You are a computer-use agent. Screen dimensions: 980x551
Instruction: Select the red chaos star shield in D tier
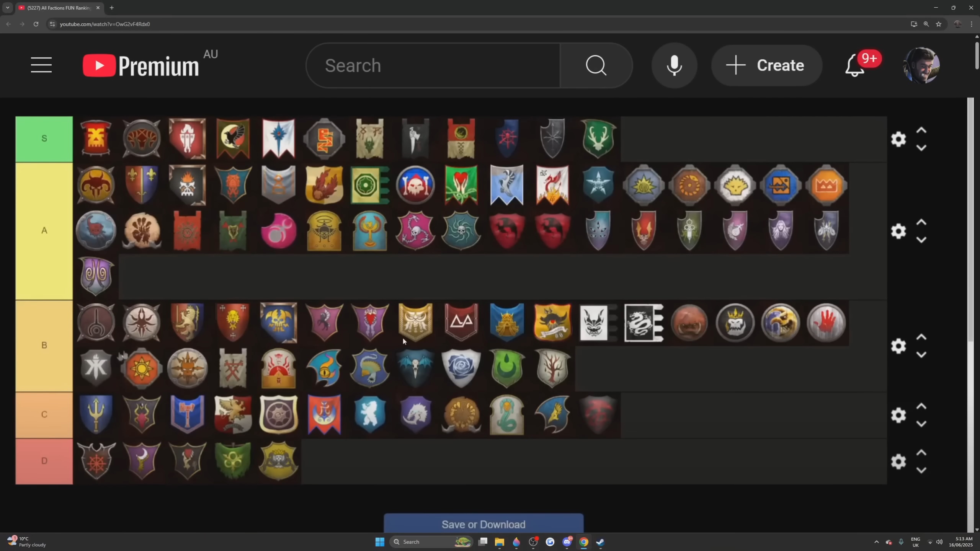pos(96,461)
